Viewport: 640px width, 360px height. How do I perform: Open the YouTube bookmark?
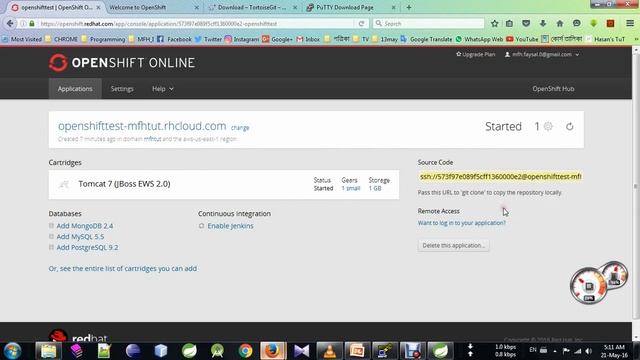click(x=522, y=39)
